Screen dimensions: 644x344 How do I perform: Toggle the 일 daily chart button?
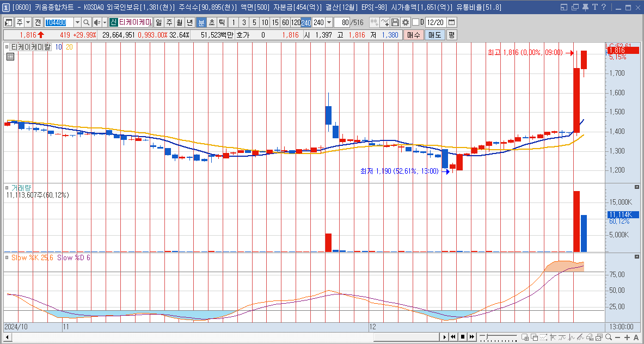[x=158, y=22]
